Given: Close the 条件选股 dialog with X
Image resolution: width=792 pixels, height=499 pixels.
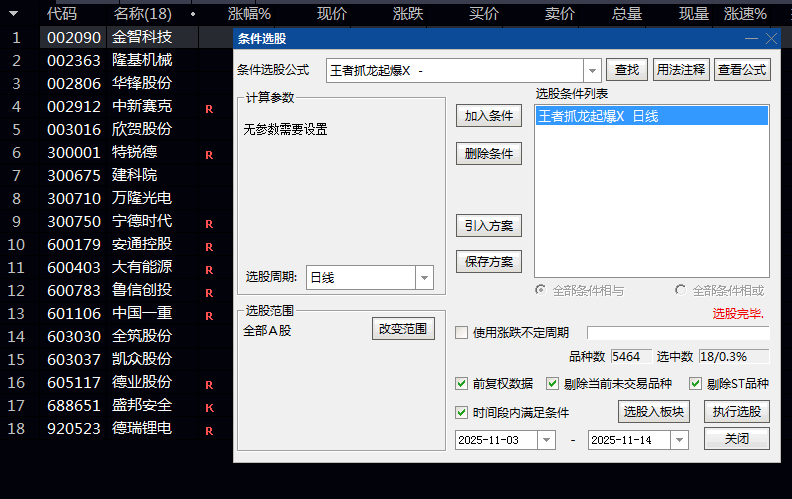Looking at the screenshot, I should [771, 38].
